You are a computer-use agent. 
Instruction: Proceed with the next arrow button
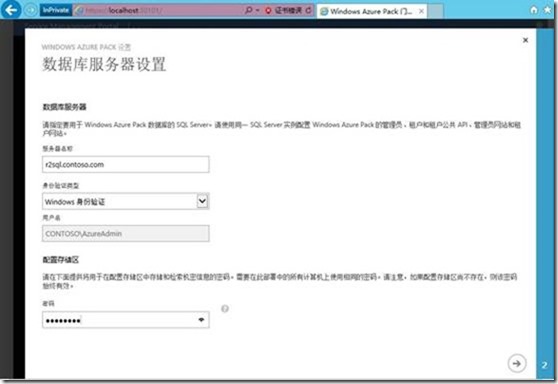[516, 363]
